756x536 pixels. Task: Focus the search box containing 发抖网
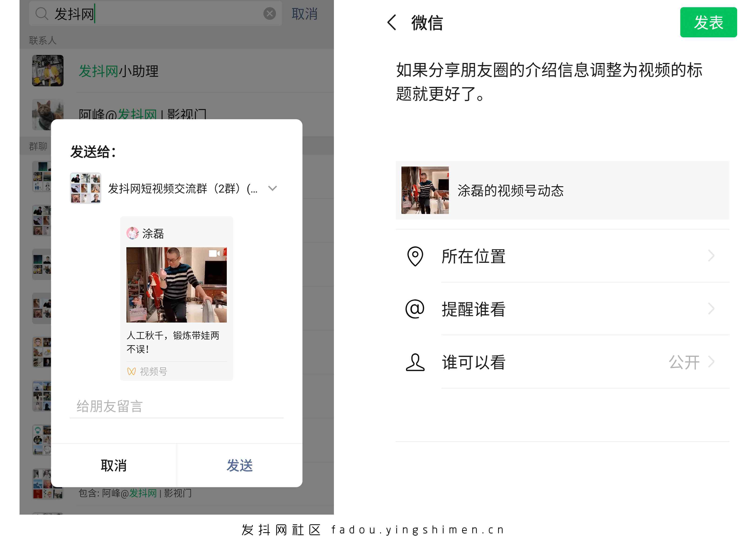[x=156, y=13]
